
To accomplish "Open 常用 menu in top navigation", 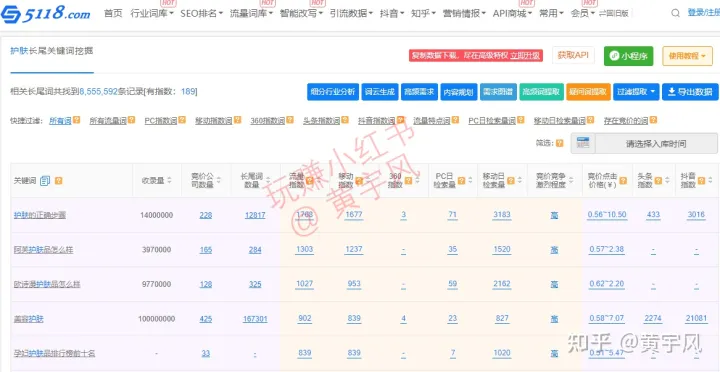I will pos(551,13).
